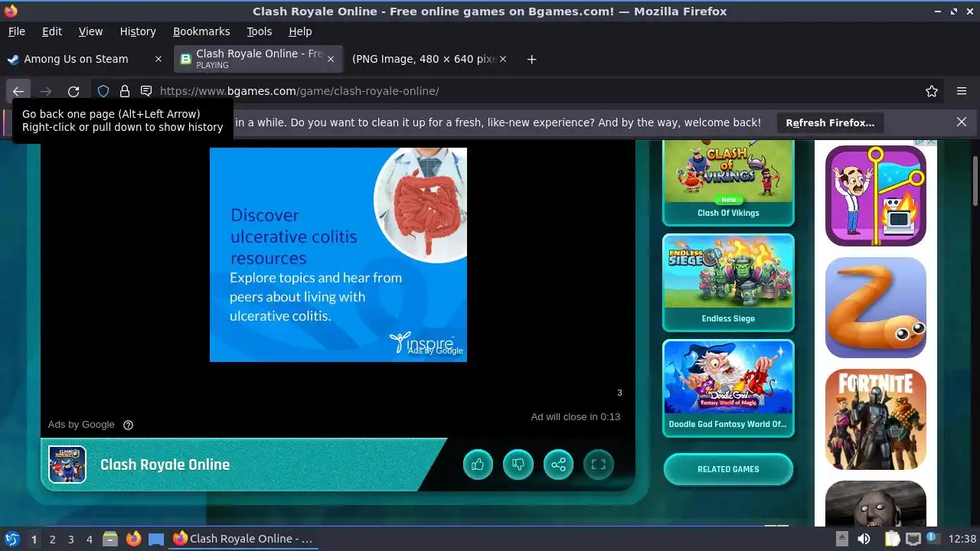Image resolution: width=980 pixels, height=551 pixels.
Task: Switch to workspace 3
Action: (70, 539)
